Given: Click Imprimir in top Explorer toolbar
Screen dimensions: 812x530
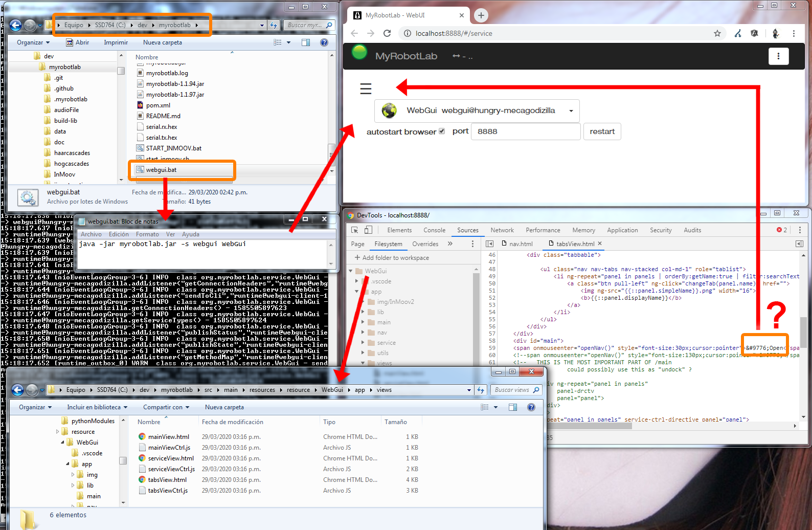Looking at the screenshot, I should [116, 42].
